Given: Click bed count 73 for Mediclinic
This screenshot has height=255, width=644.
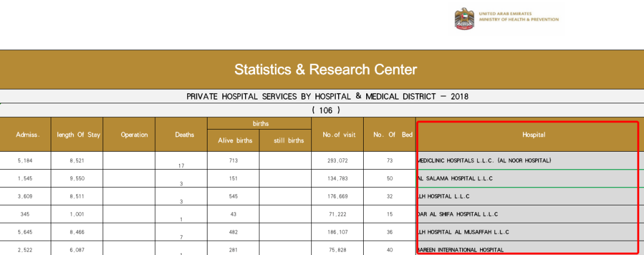Looking at the screenshot, I should 389,161.
